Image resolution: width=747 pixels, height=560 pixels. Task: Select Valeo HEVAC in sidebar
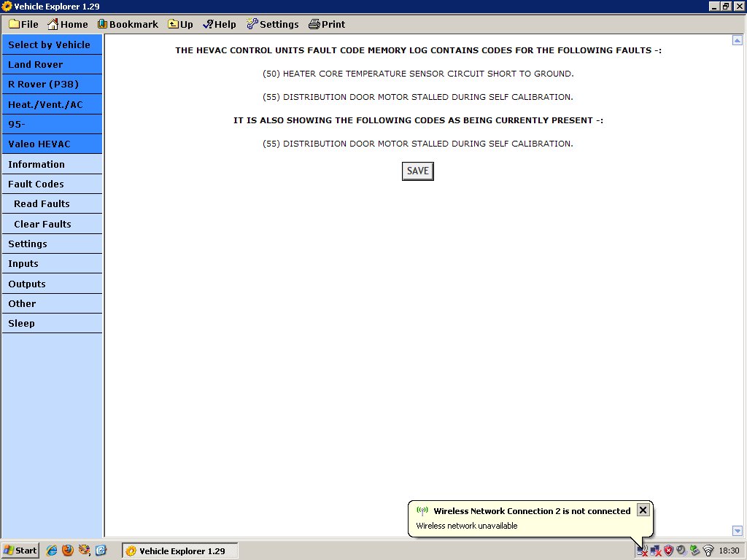coord(52,144)
